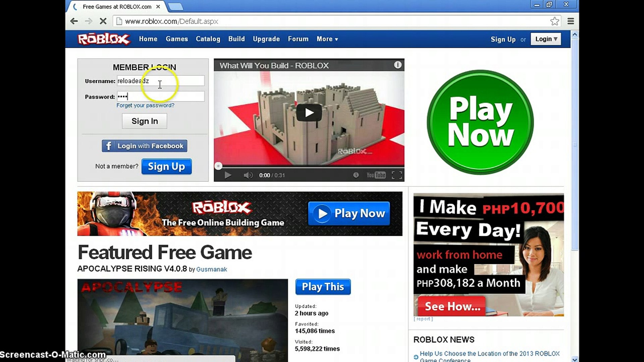
Task: Click the video fullscreen icon
Action: coord(395,175)
